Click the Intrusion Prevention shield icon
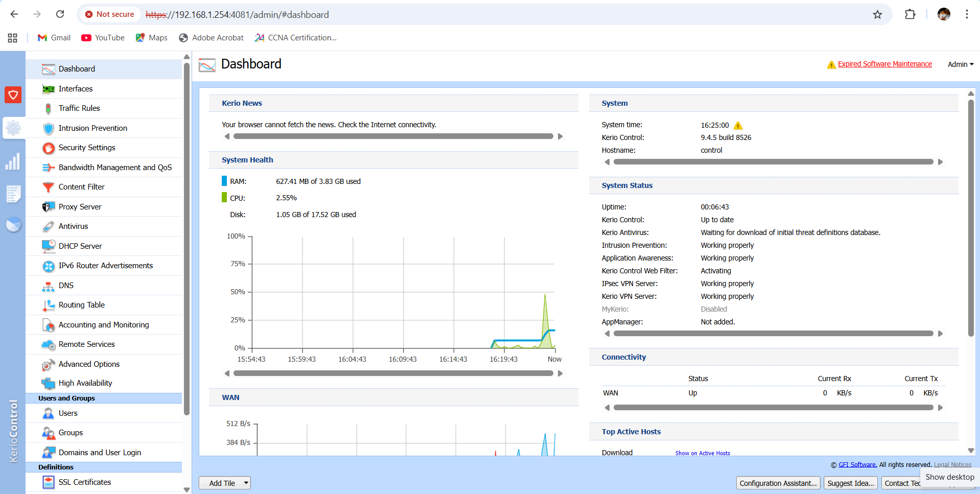Screen dimensions: 980x494 pyautogui.click(x=48, y=128)
